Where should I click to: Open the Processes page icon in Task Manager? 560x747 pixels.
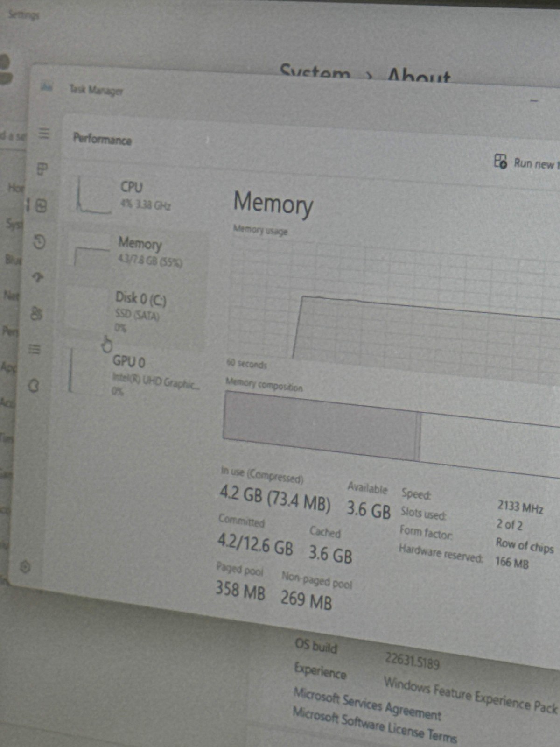pos(42,169)
